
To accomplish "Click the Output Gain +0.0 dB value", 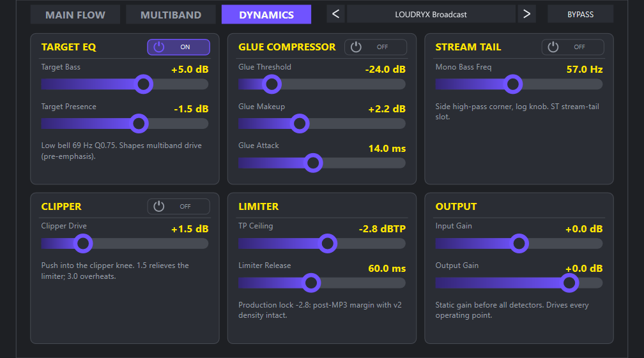I will (584, 269).
